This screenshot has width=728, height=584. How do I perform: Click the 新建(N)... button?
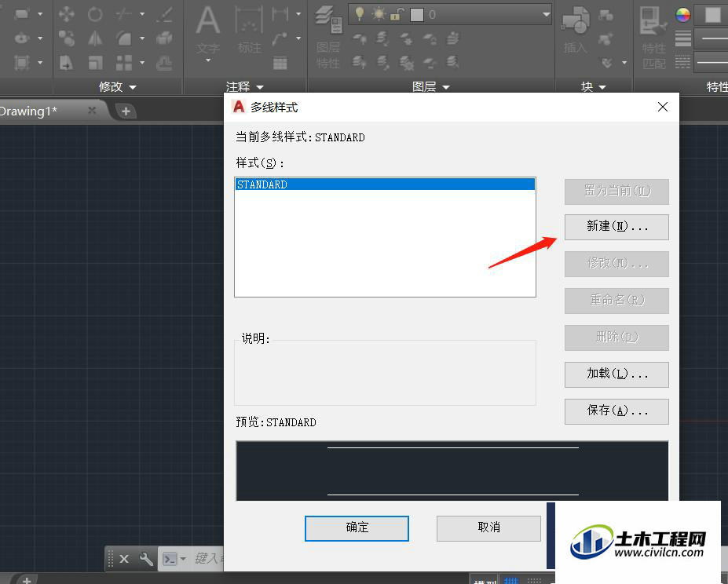coord(616,227)
